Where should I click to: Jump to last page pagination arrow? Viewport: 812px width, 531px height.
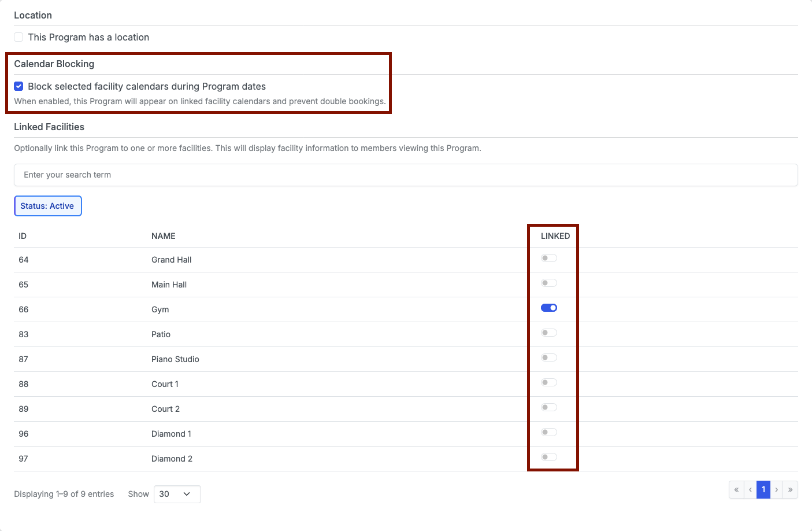point(791,489)
